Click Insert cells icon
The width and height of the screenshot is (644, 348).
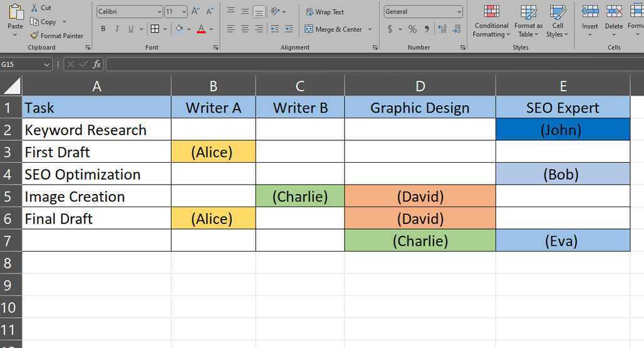pos(589,11)
